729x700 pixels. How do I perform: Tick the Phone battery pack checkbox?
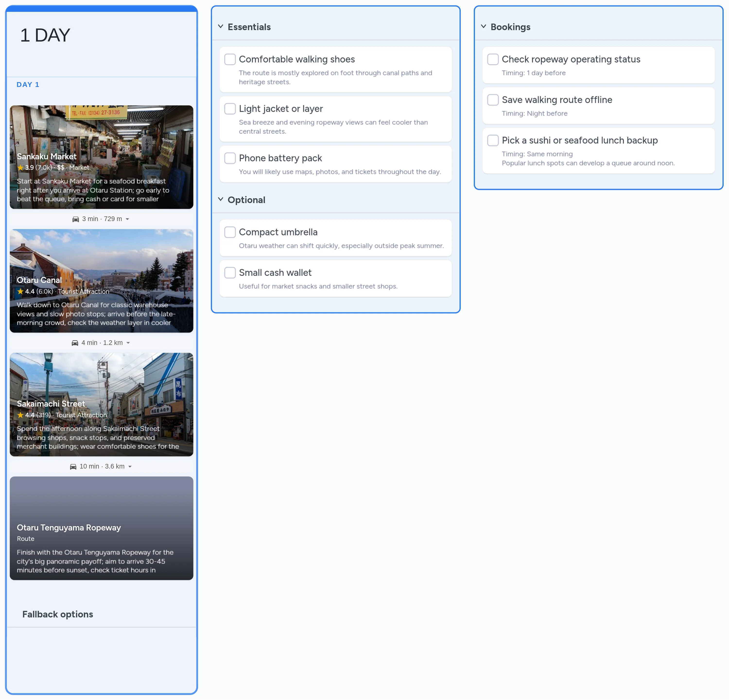pos(230,158)
